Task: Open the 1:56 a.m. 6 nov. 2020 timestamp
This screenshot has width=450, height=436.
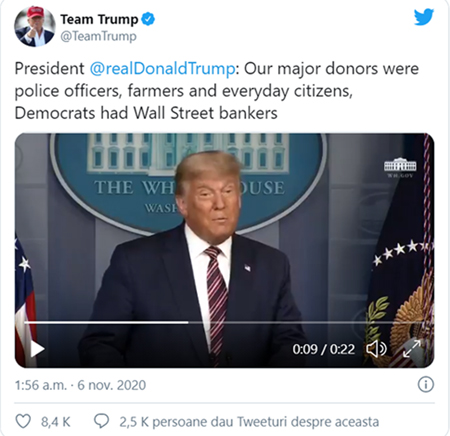Action: pos(80,385)
